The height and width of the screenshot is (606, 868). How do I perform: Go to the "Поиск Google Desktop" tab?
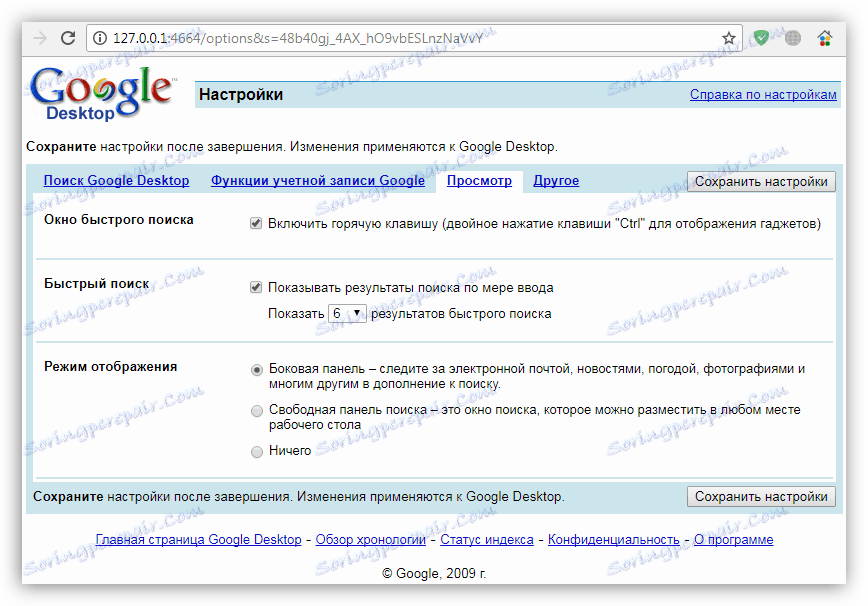[116, 180]
